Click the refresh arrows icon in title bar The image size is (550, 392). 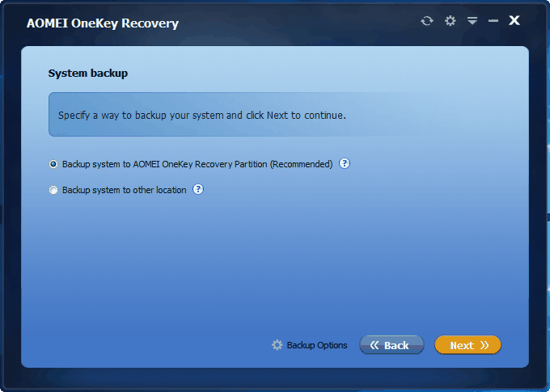[427, 21]
